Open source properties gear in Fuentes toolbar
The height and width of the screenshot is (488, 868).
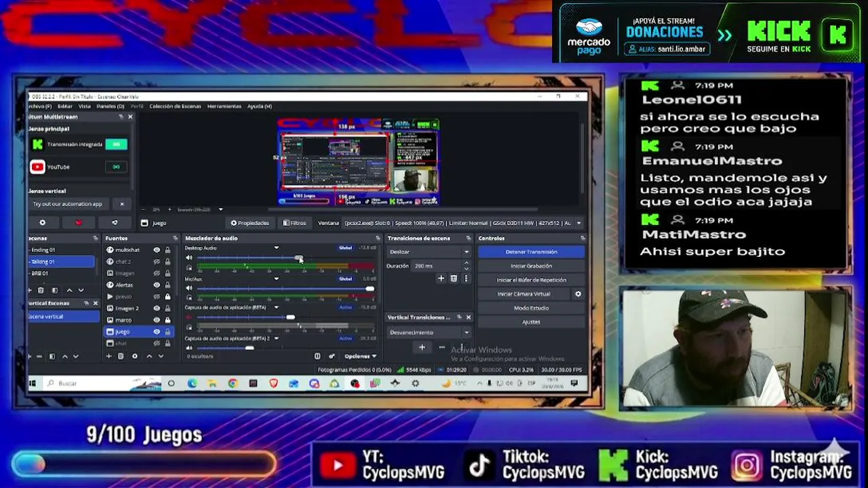pos(134,356)
